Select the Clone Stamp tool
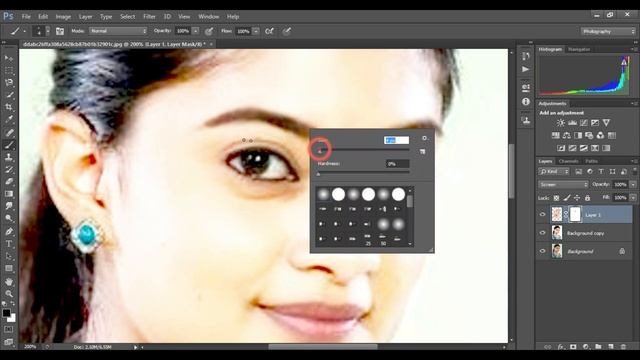 click(x=9, y=157)
